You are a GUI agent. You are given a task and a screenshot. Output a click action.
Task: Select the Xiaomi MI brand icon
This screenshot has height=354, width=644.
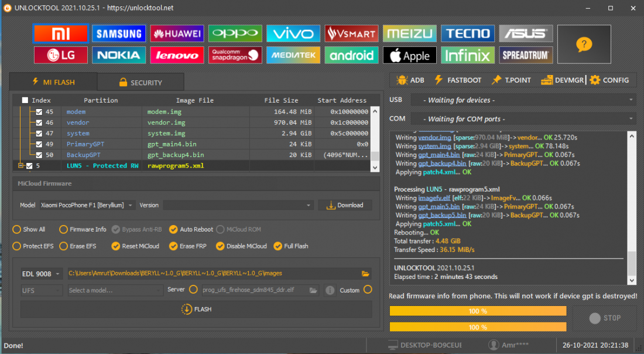coord(61,34)
